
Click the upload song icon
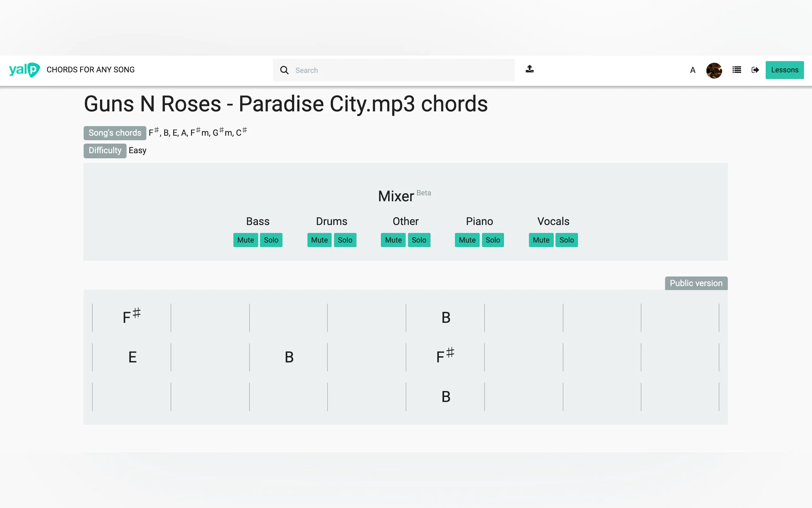tap(529, 69)
